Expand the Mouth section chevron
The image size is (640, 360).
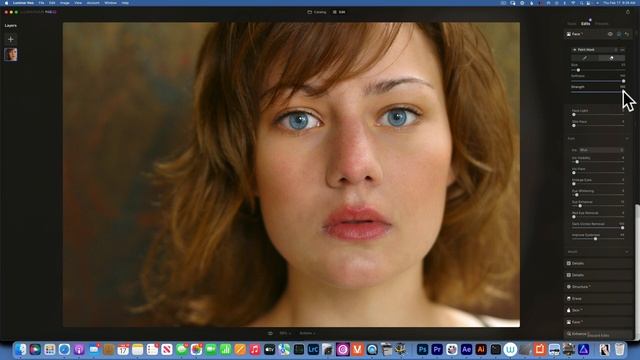tap(627, 252)
